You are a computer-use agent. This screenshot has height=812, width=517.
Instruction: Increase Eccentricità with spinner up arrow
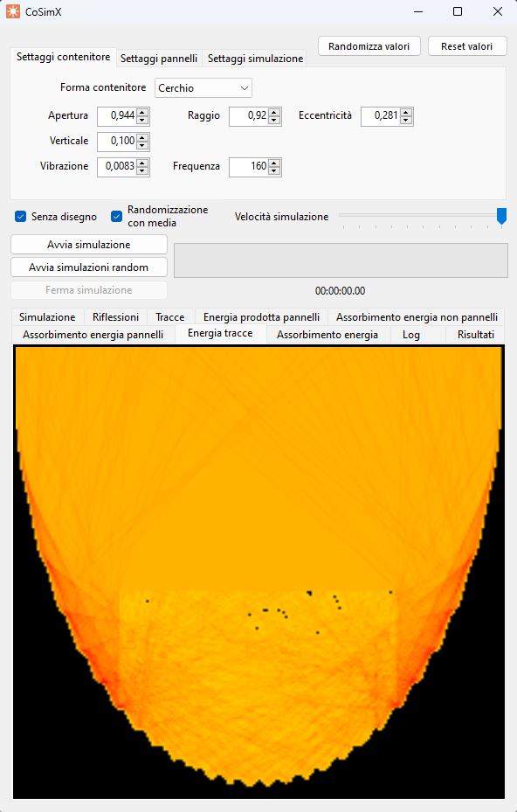click(407, 112)
